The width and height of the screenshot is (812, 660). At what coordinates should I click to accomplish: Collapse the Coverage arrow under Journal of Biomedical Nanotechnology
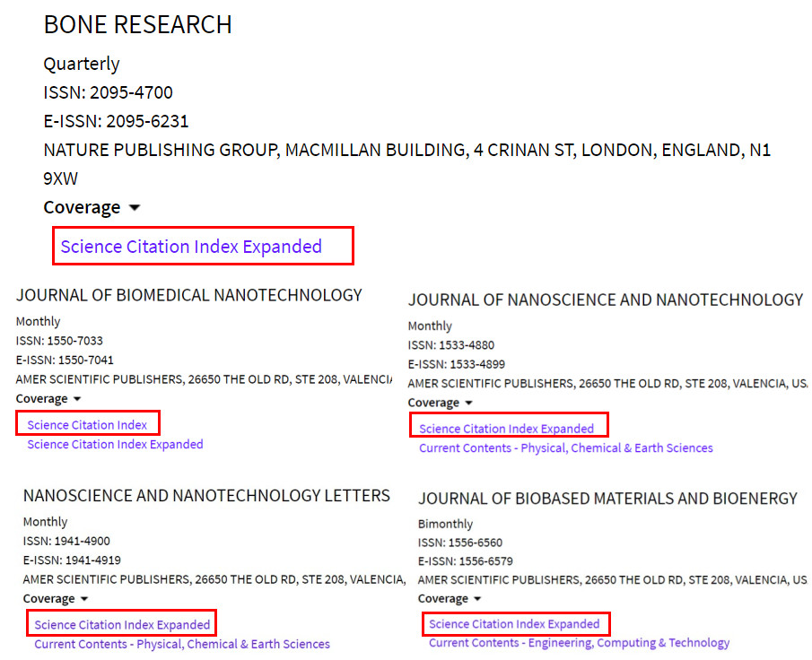(77, 399)
